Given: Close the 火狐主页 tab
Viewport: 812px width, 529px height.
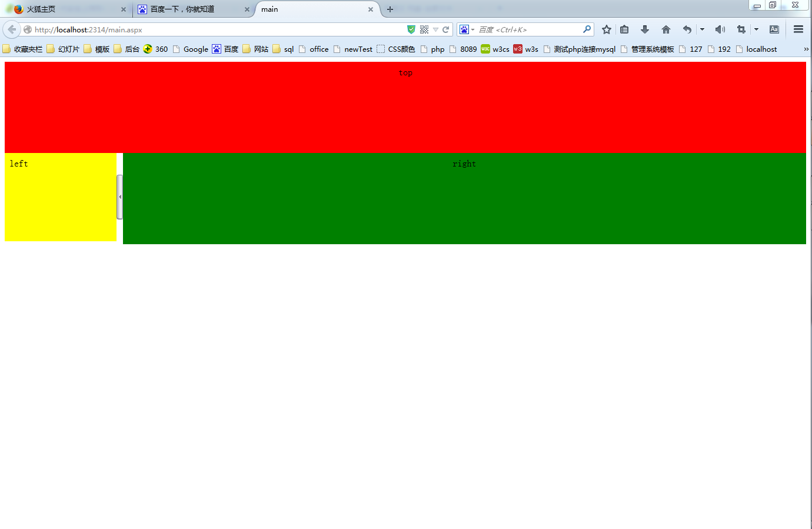Looking at the screenshot, I should coord(124,9).
